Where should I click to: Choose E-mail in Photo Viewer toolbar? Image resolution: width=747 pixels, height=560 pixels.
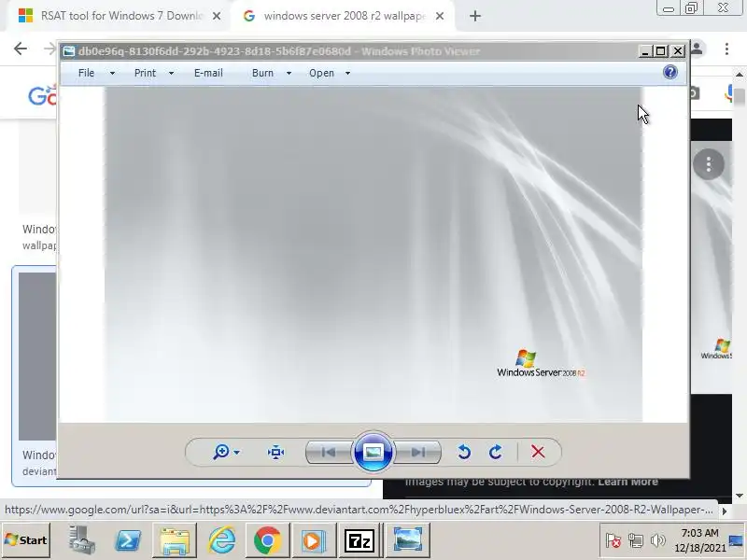click(x=208, y=73)
